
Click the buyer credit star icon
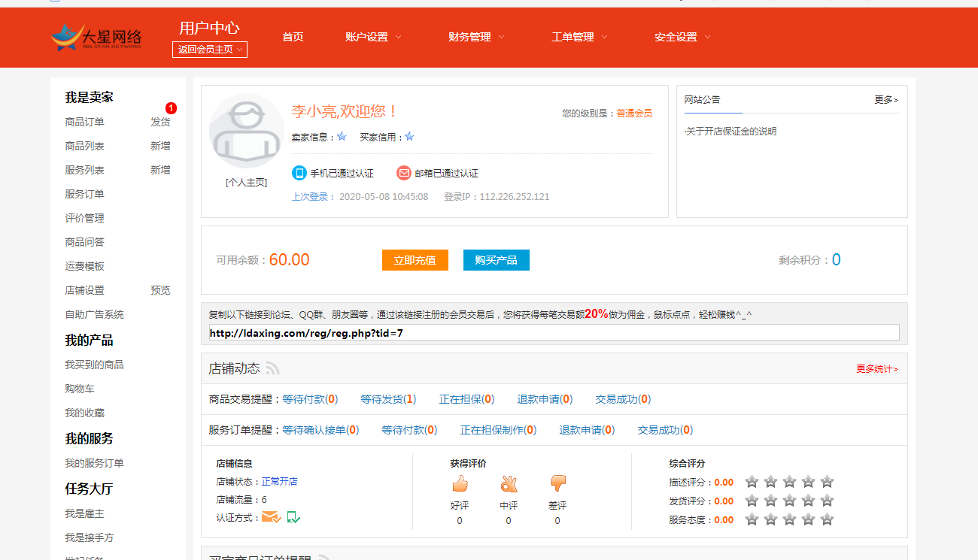(409, 137)
